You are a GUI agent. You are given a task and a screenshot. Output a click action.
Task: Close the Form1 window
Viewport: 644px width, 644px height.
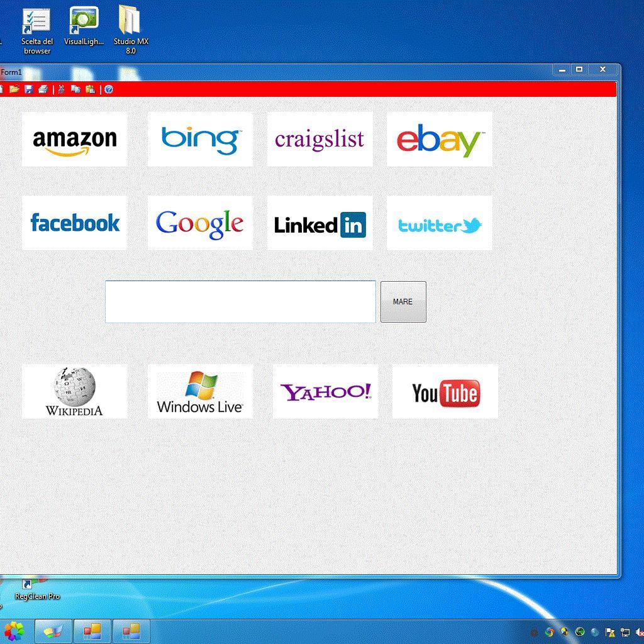[603, 70]
